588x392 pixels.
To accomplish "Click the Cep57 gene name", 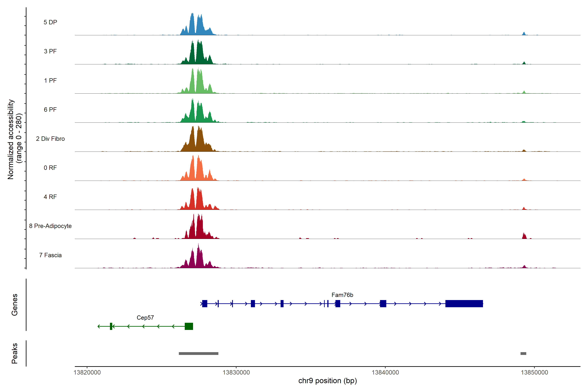I will pyautogui.click(x=145, y=318).
